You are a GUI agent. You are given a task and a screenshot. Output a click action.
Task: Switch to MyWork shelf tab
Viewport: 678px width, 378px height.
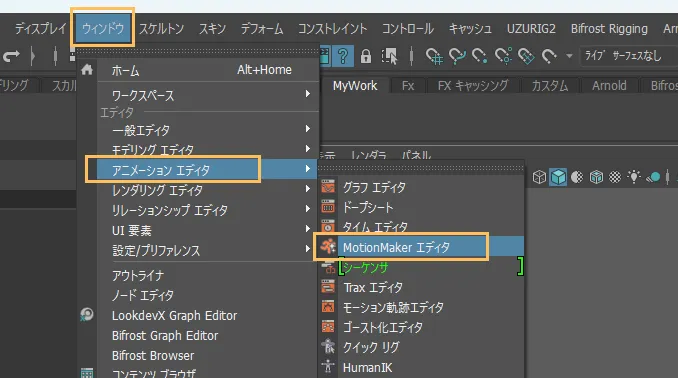tap(355, 86)
